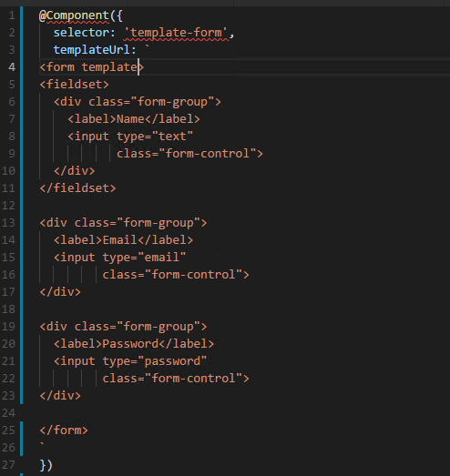The height and width of the screenshot is (476, 450).
Task: Click the form template opening tag
Action: [91, 67]
